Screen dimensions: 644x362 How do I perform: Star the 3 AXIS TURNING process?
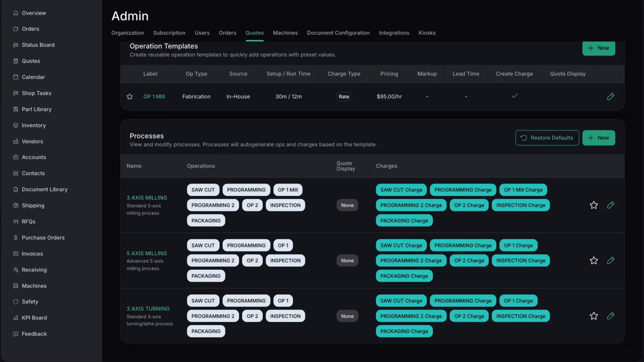pyautogui.click(x=594, y=316)
